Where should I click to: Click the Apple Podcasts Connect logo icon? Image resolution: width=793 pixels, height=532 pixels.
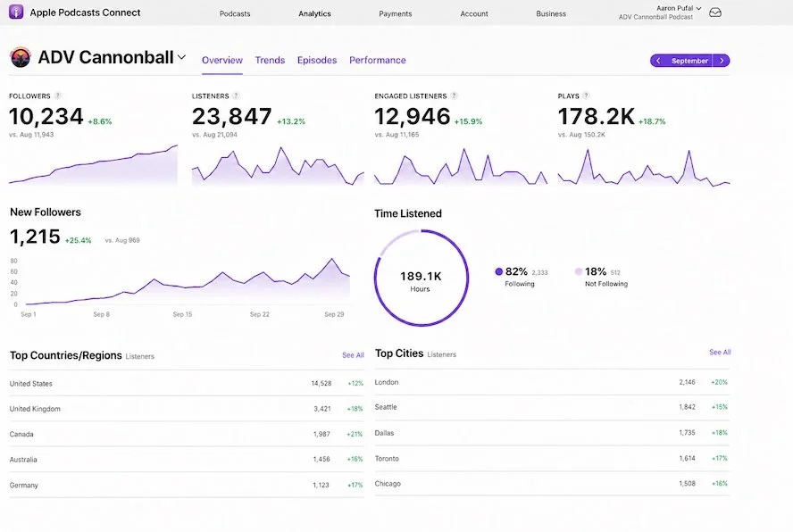pos(16,12)
